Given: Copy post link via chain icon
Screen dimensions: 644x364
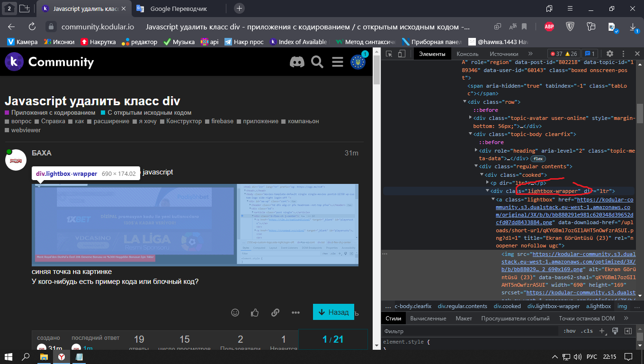Looking at the screenshot, I should [275, 312].
